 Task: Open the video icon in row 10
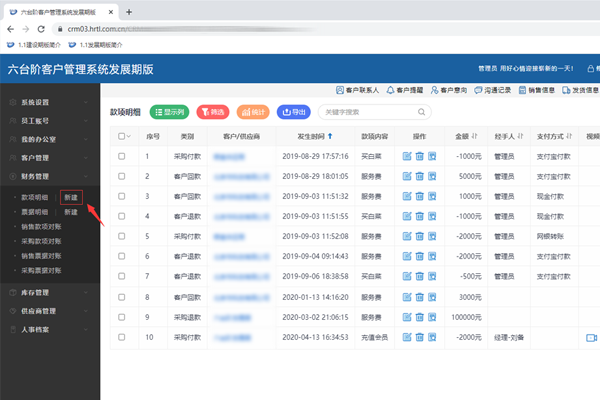(591, 338)
